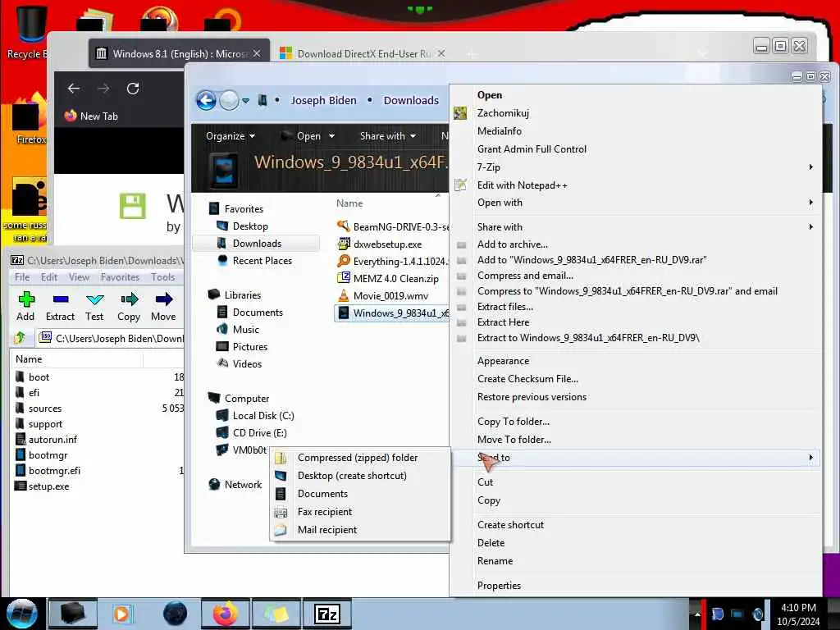Image resolution: width=840 pixels, height=630 pixels.
Task: Switch to Windows 8.1 (English) tab
Action: point(180,53)
